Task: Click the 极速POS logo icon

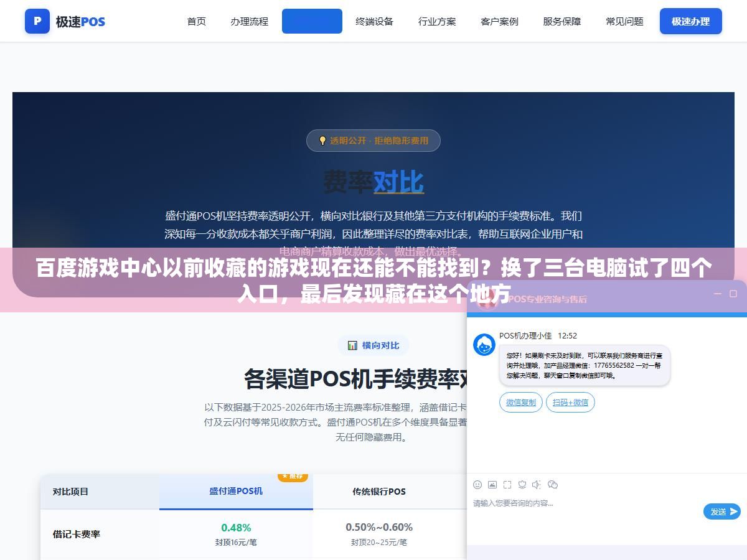Action: 37,21
